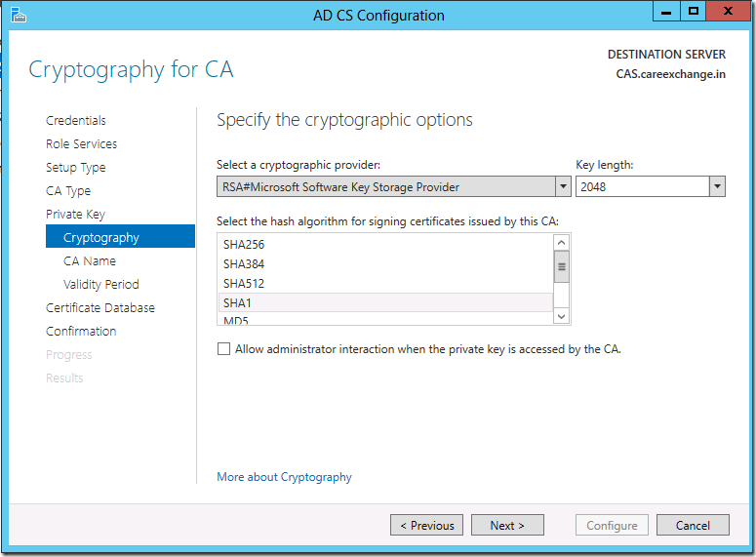The width and height of the screenshot is (756, 557).
Task: Enable Allow administrator interaction checkbox
Action: (223, 348)
